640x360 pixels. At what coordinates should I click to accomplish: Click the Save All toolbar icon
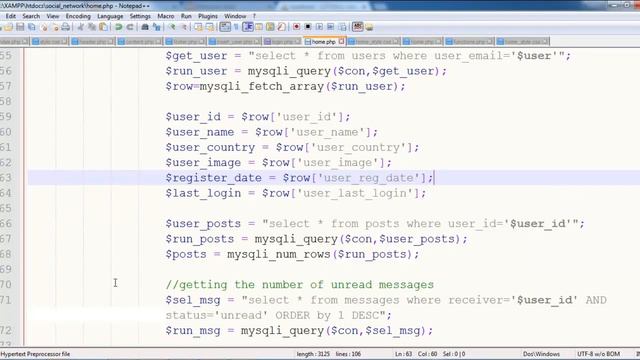point(31,27)
